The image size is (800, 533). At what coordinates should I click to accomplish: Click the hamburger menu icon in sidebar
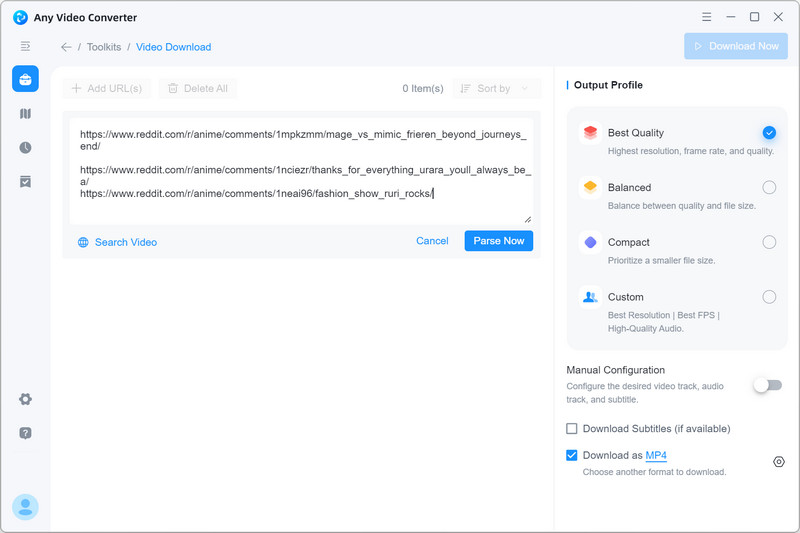pyautogui.click(x=25, y=46)
